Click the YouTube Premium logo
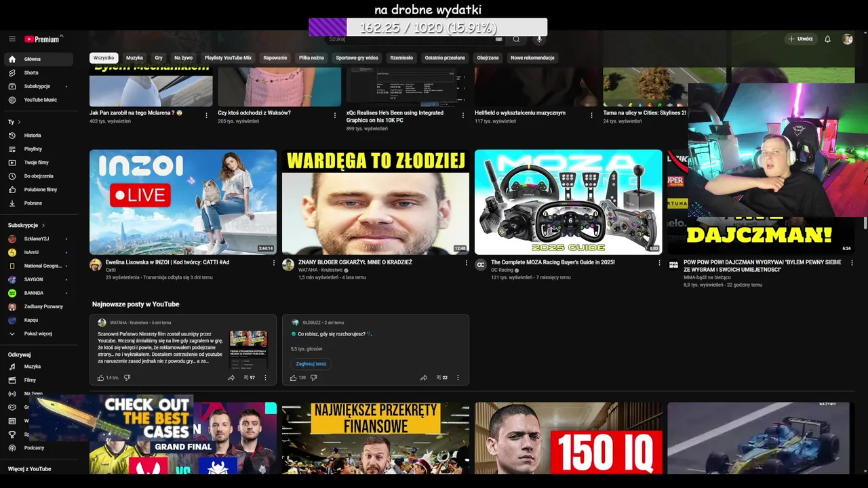Image resolution: width=868 pixels, height=488 pixels. coord(42,39)
